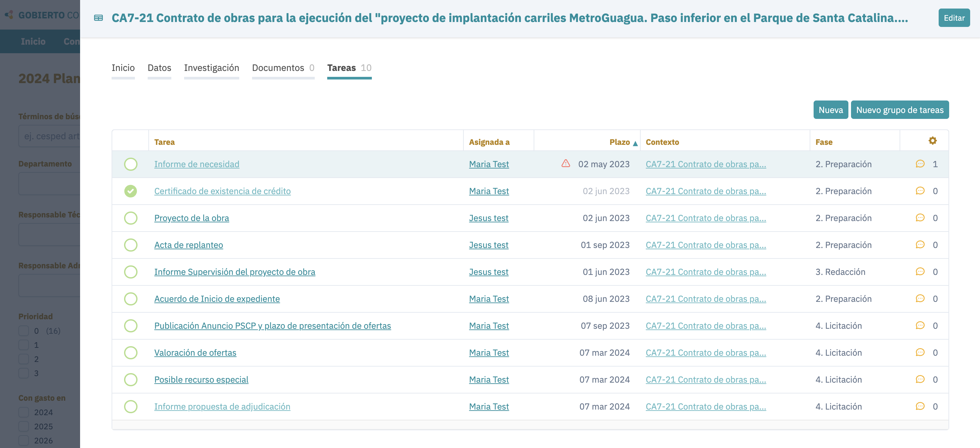Mark Posible recurso especial as complete
Viewport: 980px width, 448px height.
(x=131, y=379)
